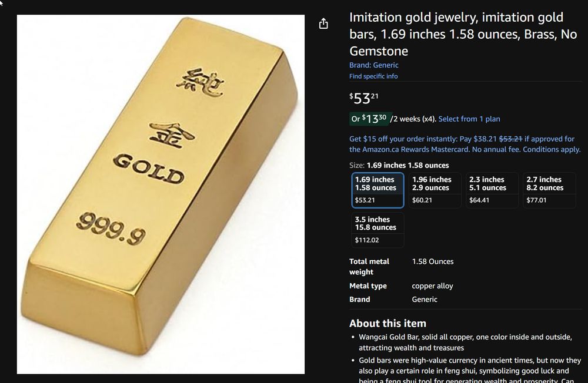
Task: Click the Generic brand value in table
Action: (x=425, y=299)
